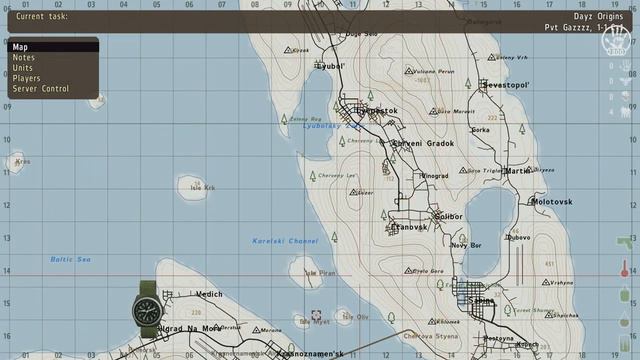Click the Sabina city label

point(481,300)
